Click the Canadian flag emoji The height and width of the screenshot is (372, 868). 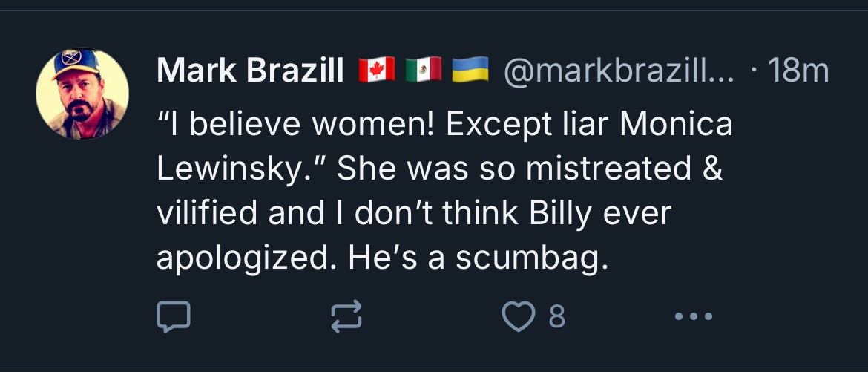coord(377,71)
